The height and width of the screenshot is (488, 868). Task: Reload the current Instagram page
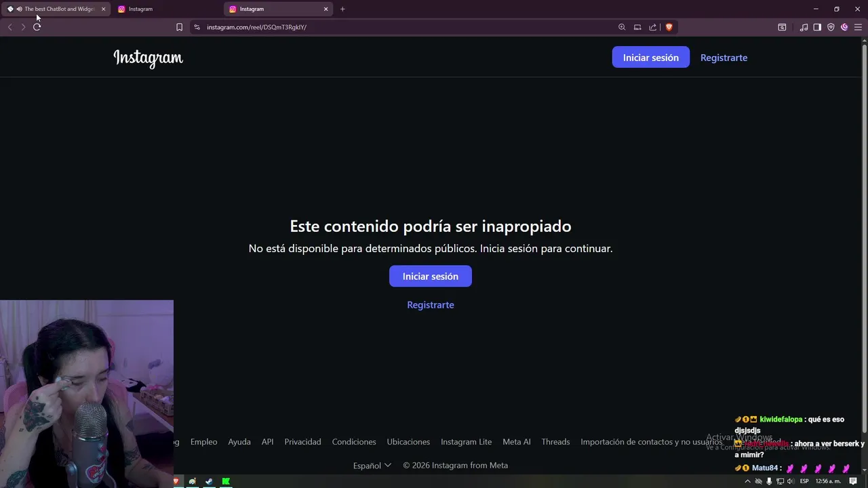click(x=37, y=27)
